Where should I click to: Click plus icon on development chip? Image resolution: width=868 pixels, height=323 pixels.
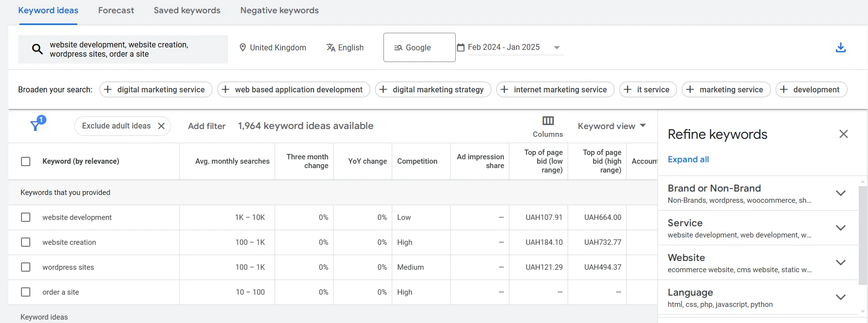click(x=784, y=89)
